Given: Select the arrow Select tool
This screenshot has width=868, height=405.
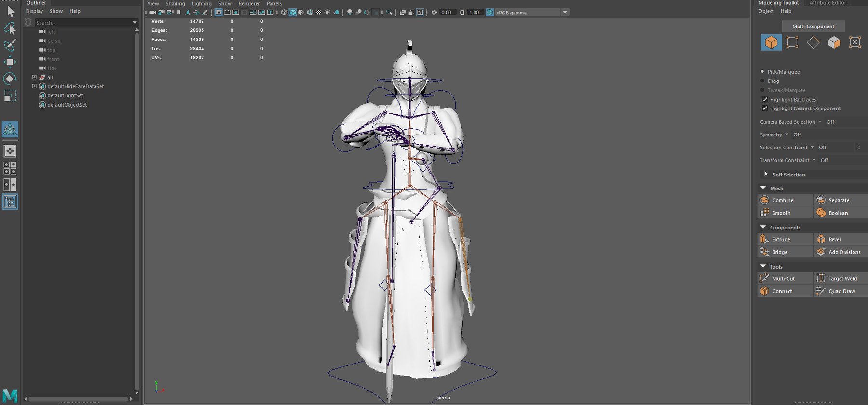Looking at the screenshot, I should point(10,11).
